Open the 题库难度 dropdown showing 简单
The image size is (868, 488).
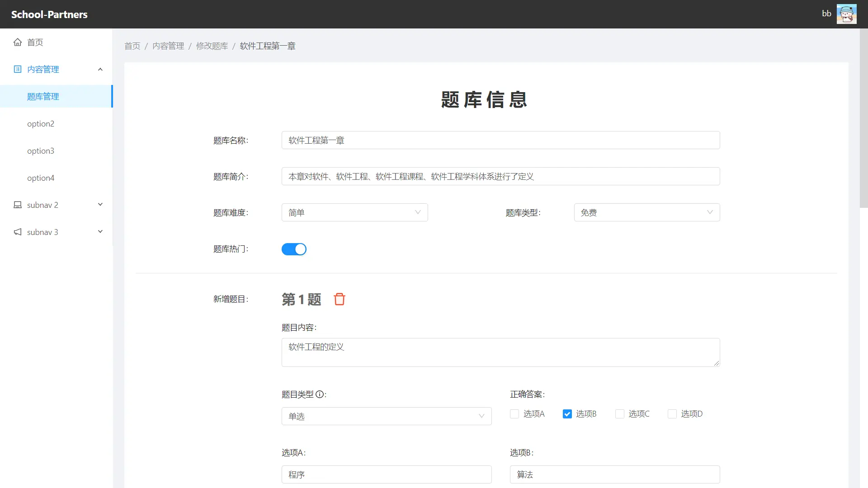tap(354, 212)
